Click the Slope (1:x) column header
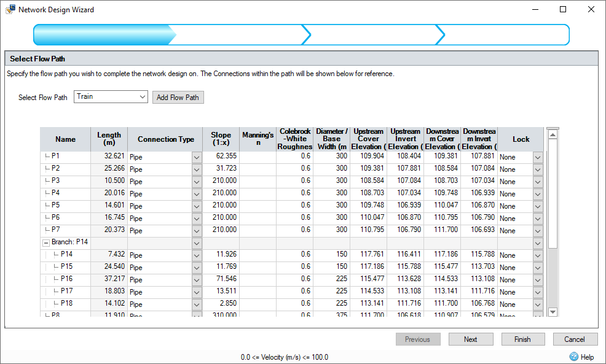 point(221,139)
